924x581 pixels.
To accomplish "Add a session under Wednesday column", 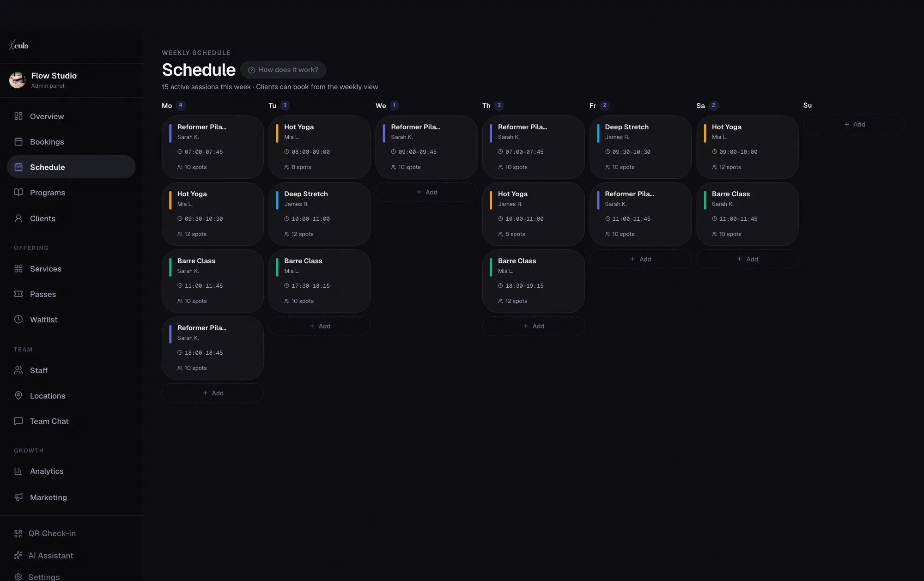I will 426,192.
